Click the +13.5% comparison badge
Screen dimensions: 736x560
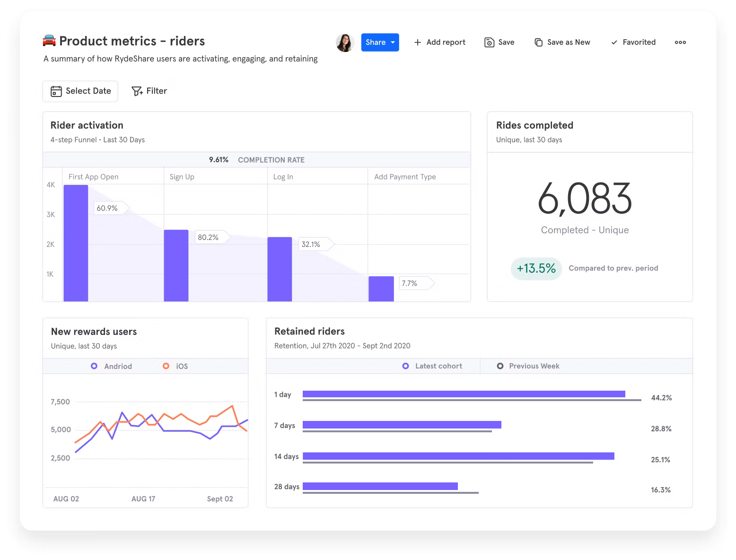click(x=536, y=268)
